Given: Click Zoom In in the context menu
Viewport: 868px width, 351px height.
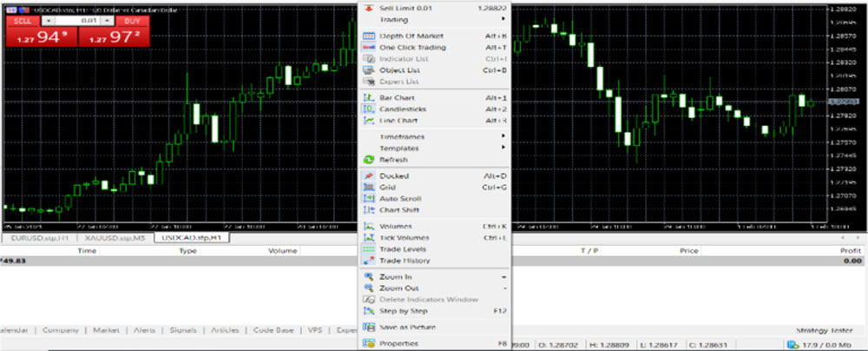Looking at the screenshot, I should click(x=435, y=276).
